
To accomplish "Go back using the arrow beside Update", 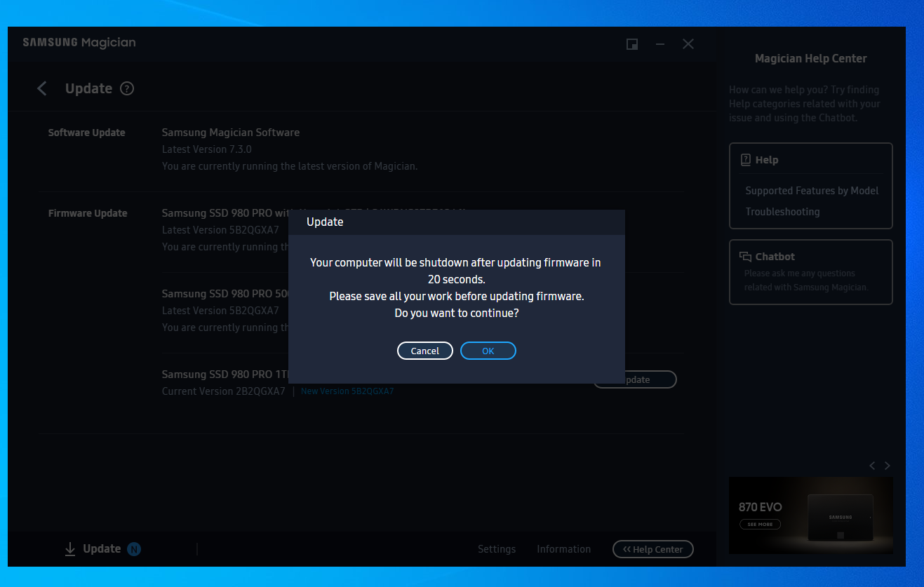I will tap(42, 88).
